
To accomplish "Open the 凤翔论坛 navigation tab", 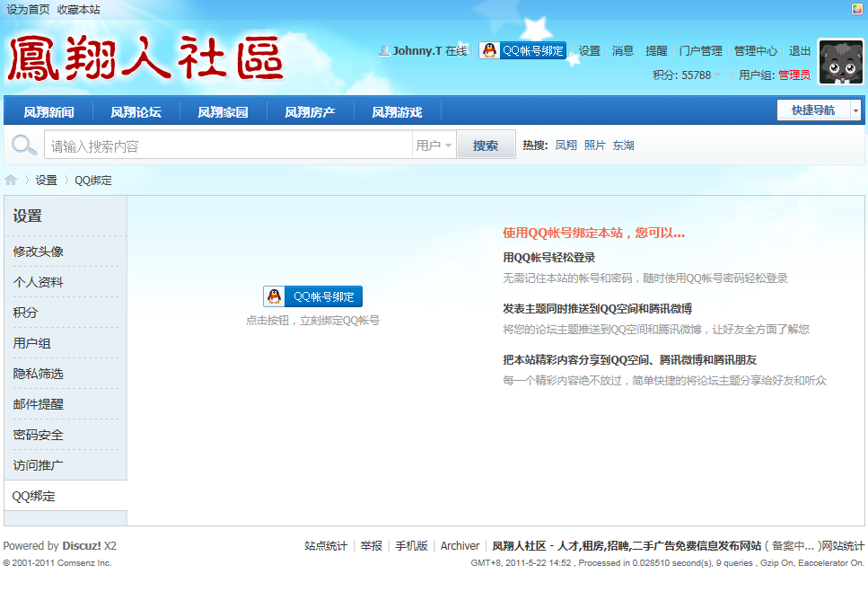I will (x=136, y=112).
